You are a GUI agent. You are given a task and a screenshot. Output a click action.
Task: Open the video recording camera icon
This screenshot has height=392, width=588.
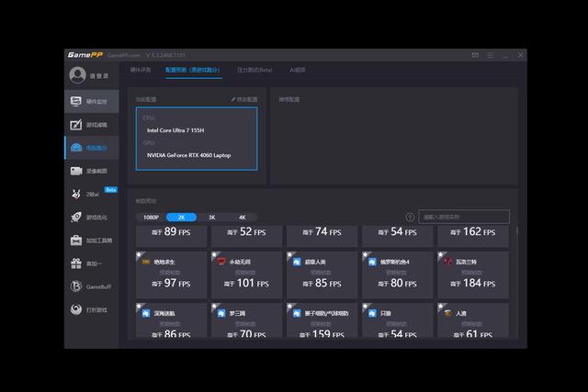75,171
